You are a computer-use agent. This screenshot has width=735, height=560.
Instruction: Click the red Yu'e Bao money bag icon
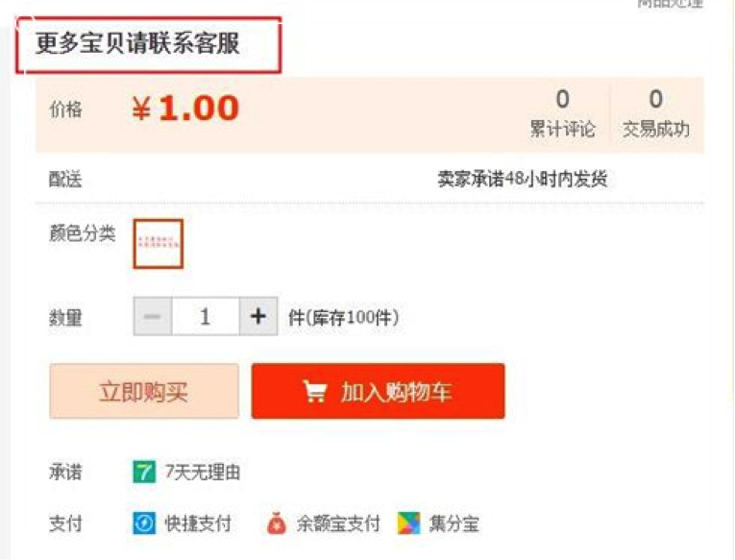(x=276, y=523)
